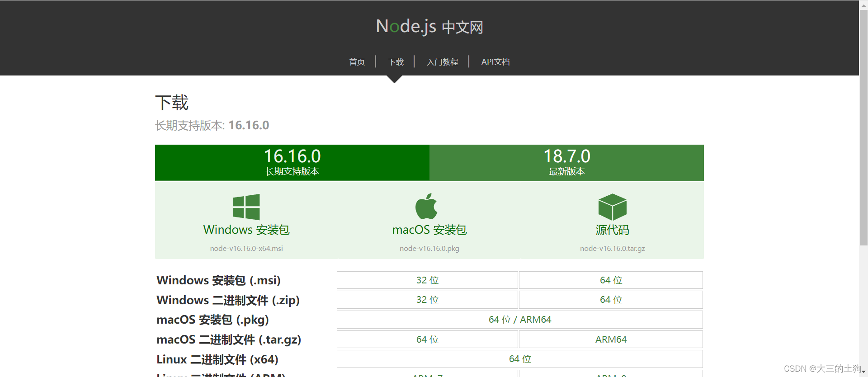Viewport: 868px width, 377px height.
Task: Download 64 位 / ARM64 macOS 安装包 (.pkg)
Action: pos(520,320)
